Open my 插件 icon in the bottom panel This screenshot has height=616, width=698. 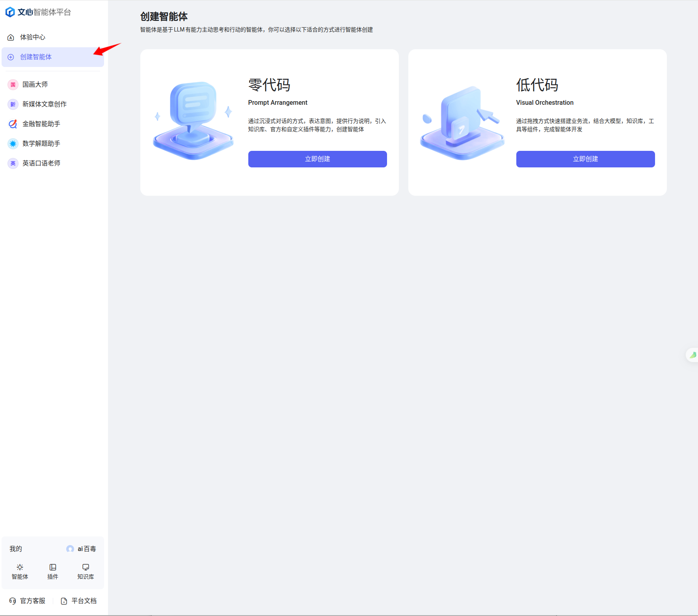point(53,567)
